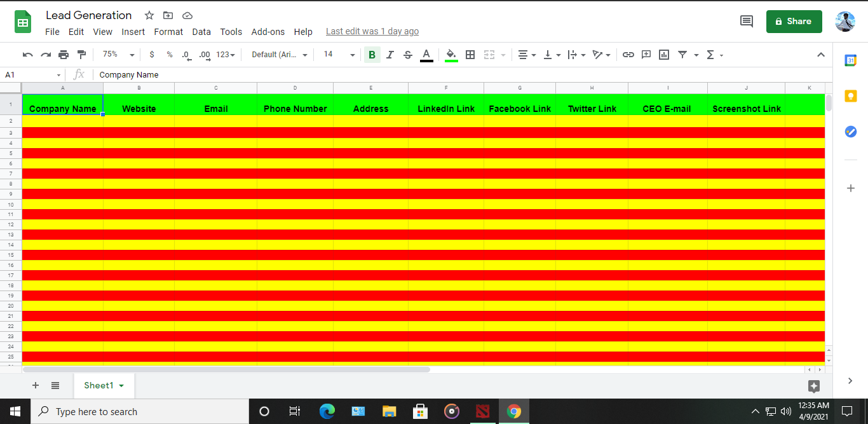The width and height of the screenshot is (868, 424).
Task: Click the Windows taskbar search box
Action: pyautogui.click(x=140, y=411)
